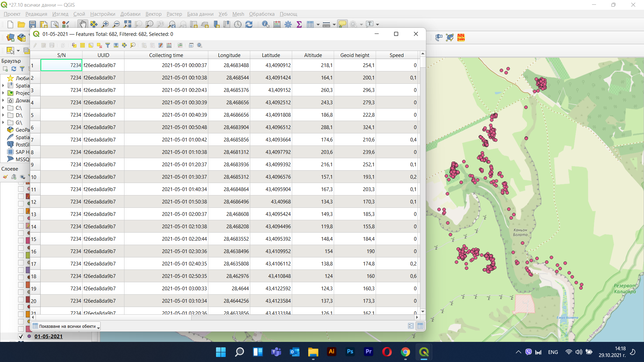Click the 01-05-2021 layer symbol dot
644x362 pixels.
coord(29,336)
